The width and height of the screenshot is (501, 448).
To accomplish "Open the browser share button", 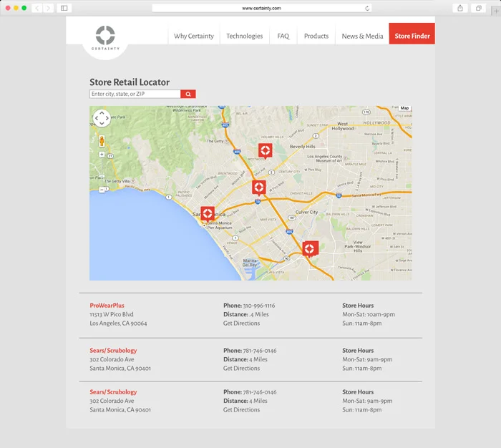I will click(460, 8).
